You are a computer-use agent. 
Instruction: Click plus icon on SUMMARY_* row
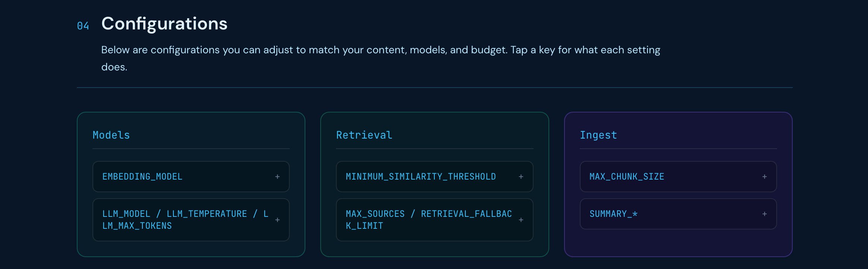coord(764,214)
